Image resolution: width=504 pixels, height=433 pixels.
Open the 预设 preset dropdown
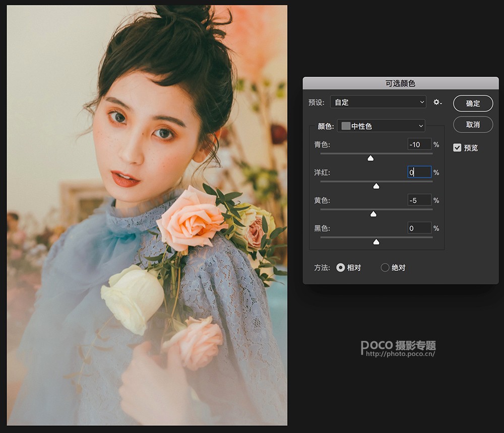(379, 102)
